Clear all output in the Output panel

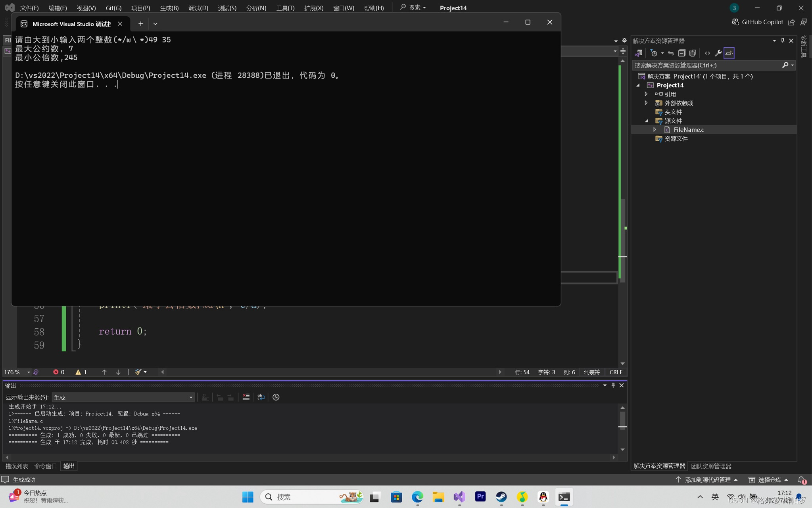click(246, 397)
